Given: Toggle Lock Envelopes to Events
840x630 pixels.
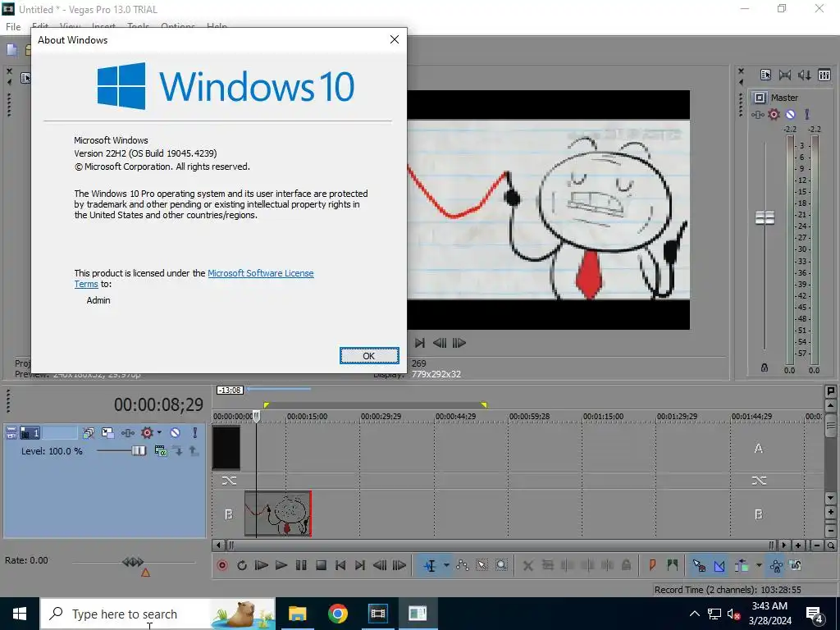Looking at the screenshot, I should click(x=776, y=565).
